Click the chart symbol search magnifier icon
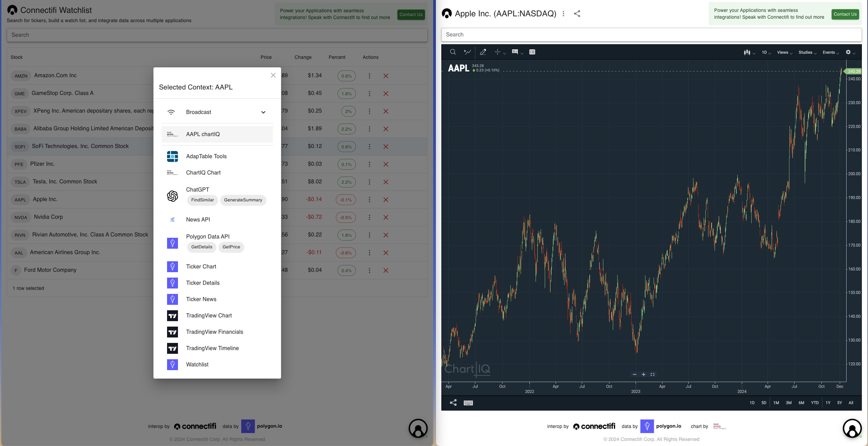868x446 pixels. [453, 52]
